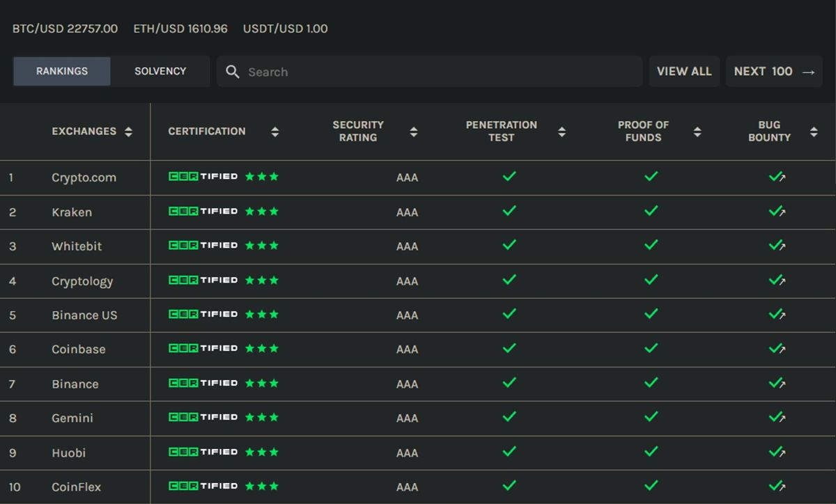Sort by Certification column arrows
Image resolution: width=836 pixels, height=504 pixels.
point(275,132)
